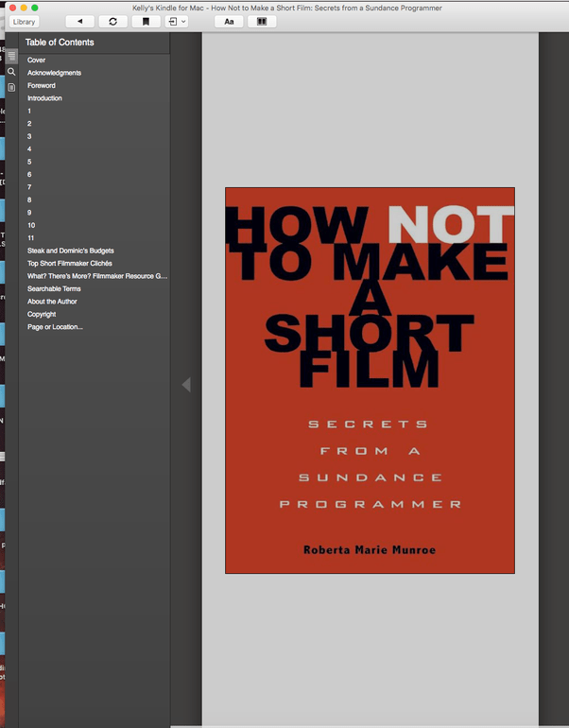This screenshot has width=569, height=728.
Task: Click Page or Location... entry
Action: (55, 327)
